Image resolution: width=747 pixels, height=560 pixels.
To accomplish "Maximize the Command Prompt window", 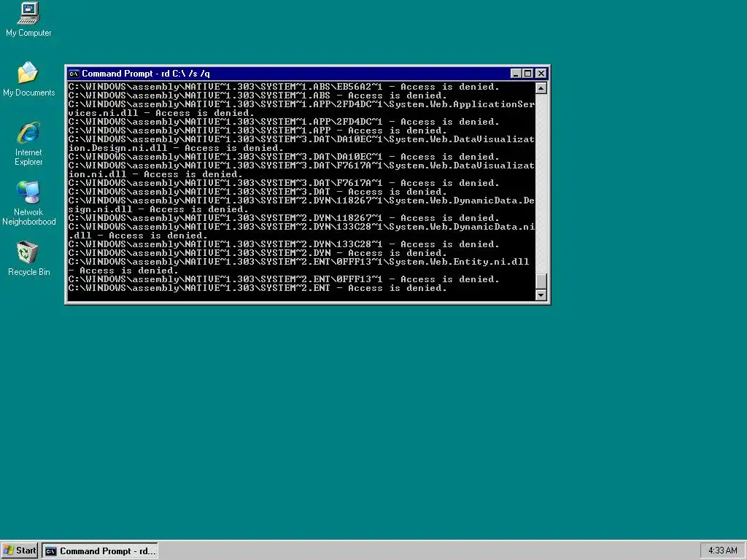I will (527, 74).
